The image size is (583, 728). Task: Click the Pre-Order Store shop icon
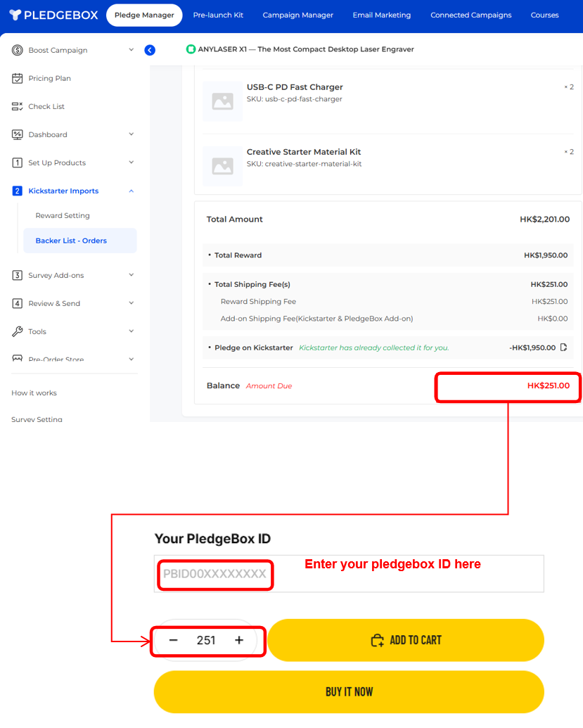[17, 359]
